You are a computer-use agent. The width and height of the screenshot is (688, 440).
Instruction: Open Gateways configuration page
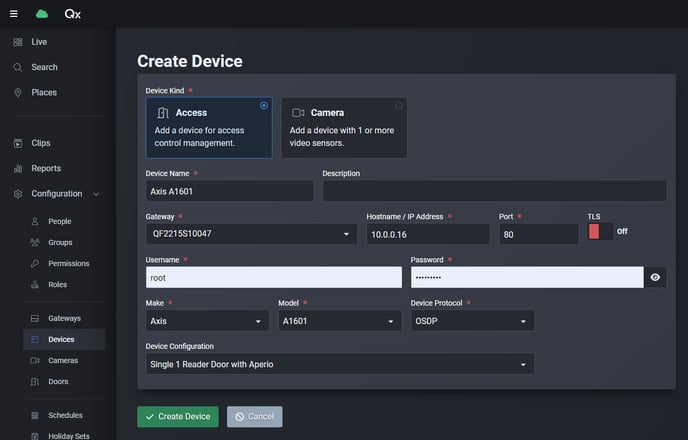click(x=64, y=318)
